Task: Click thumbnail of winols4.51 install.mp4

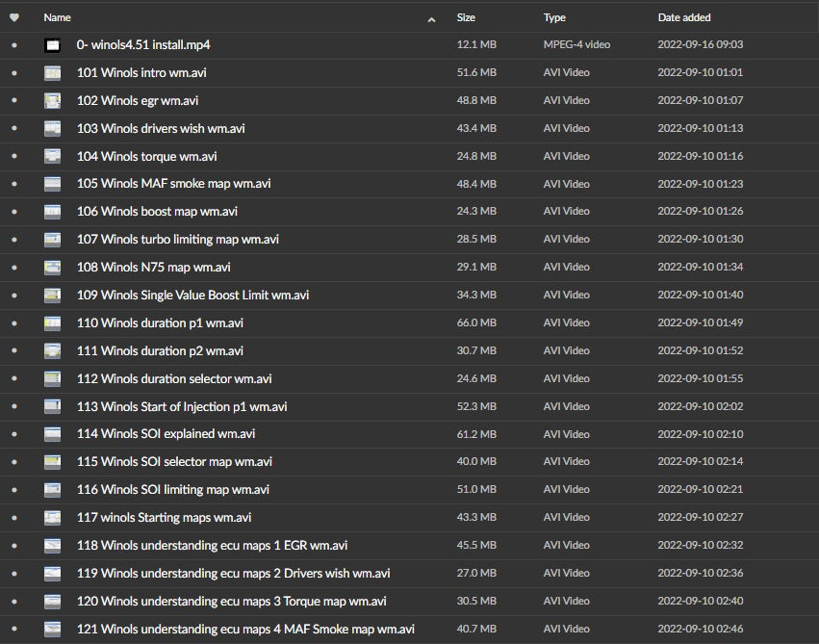Action: click(x=53, y=45)
